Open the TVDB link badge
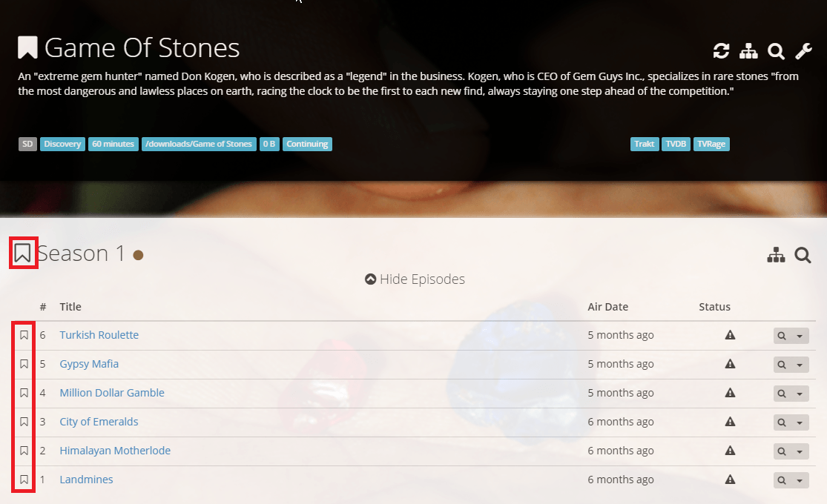This screenshot has height=504, width=827. 676,144
